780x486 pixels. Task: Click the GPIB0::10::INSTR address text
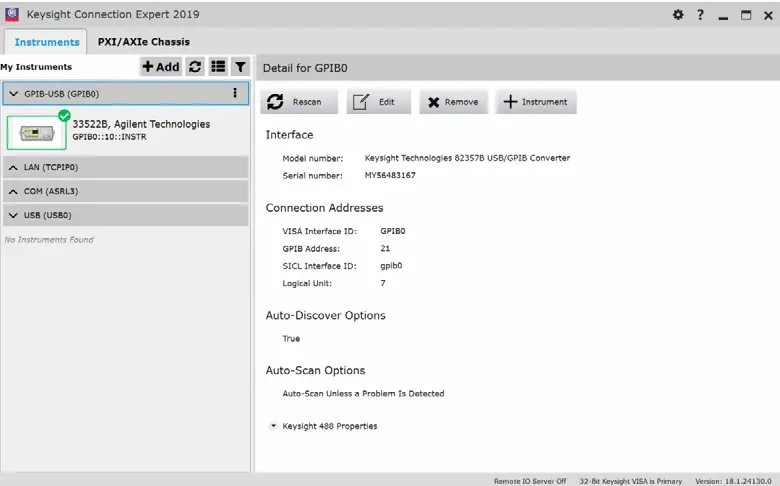click(109, 137)
